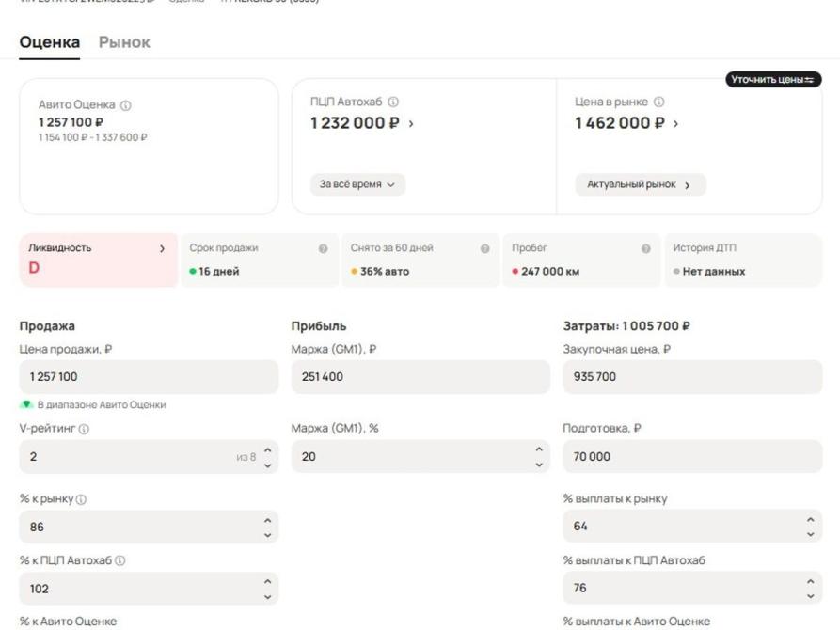Click the История ДТП card
Screen dimensions: 840x630
click(743, 260)
